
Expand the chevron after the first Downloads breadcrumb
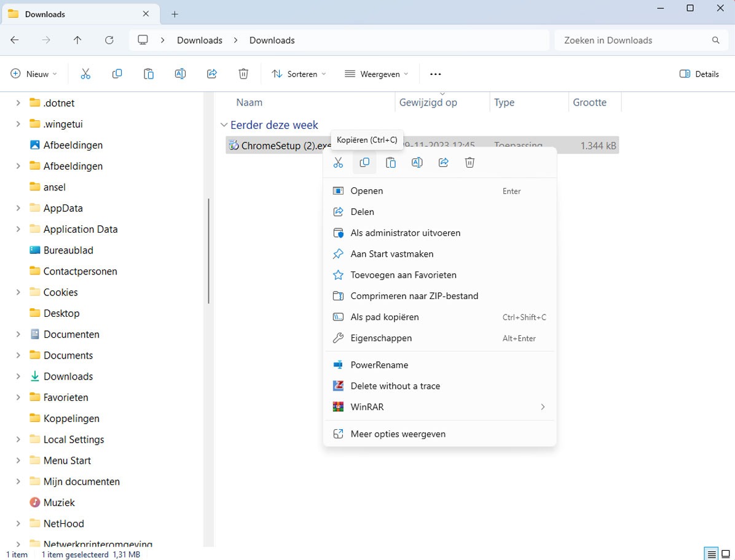click(236, 41)
